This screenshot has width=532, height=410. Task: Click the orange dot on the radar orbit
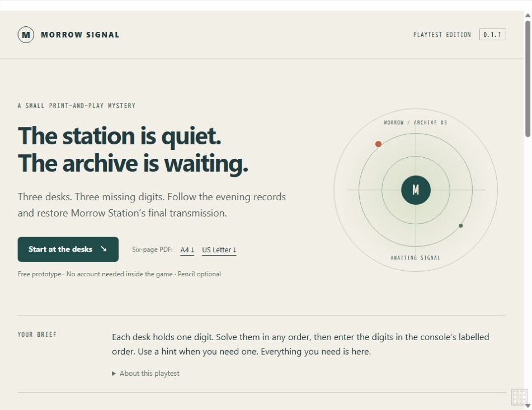378,144
